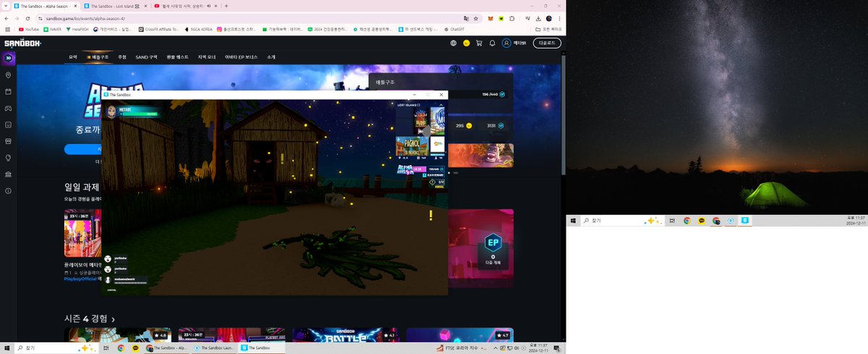The image size is (868, 354).
Task: Open a new browser tab with plus button
Action: click(226, 6)
